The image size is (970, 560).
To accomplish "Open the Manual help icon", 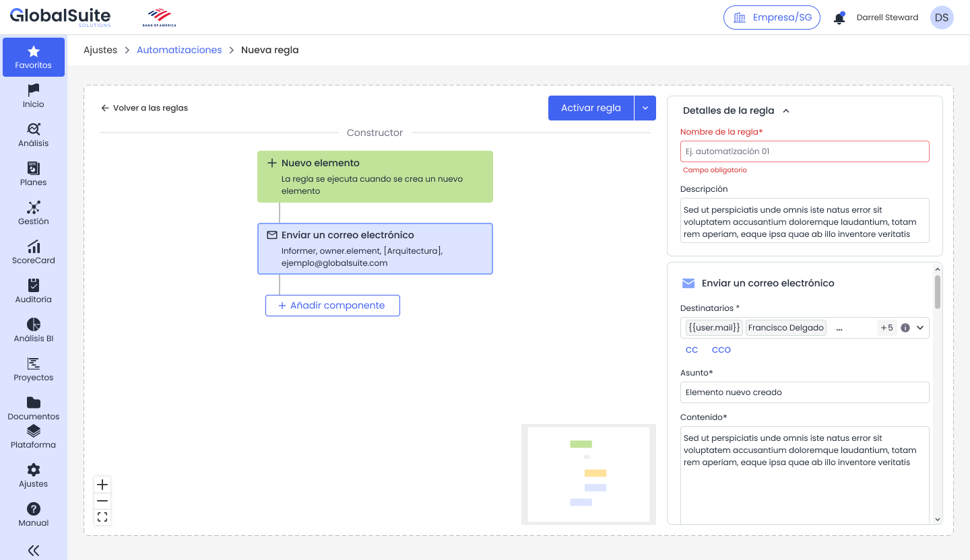I will tap(34, 509).
